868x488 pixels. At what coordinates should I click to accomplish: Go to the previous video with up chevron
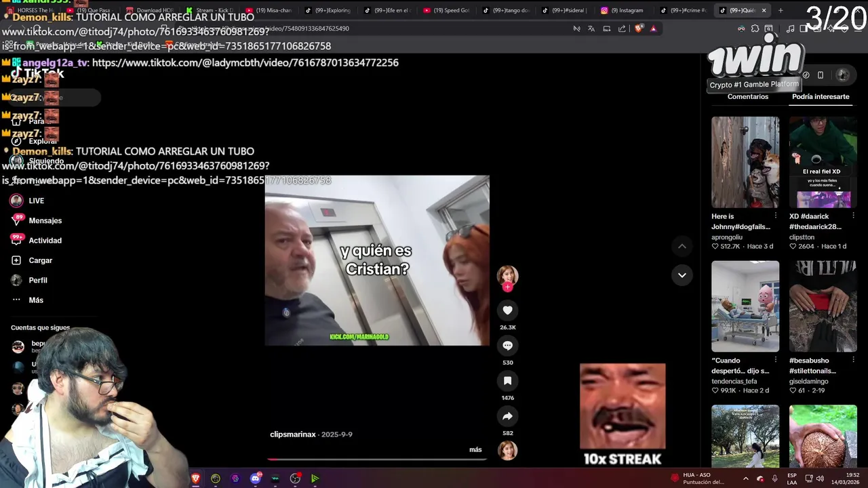pyautogui.click(x=682, y=246)
